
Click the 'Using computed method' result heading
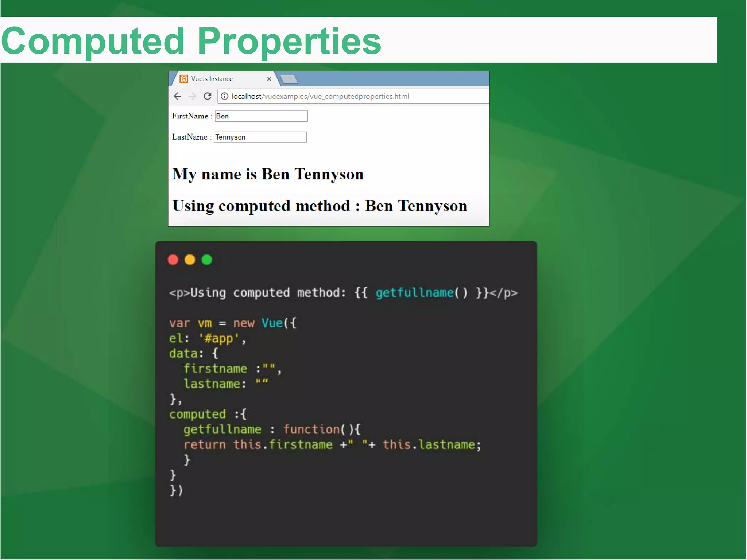coord(320,206)
